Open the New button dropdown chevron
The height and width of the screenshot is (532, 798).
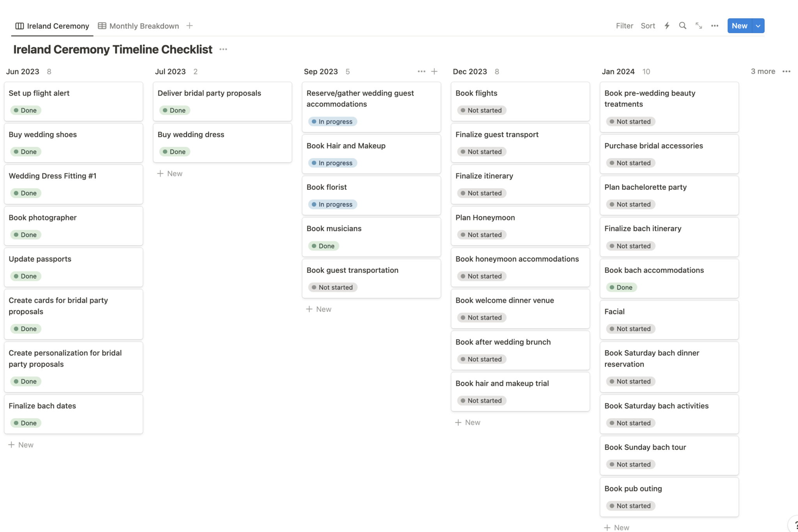click(757, 26)
